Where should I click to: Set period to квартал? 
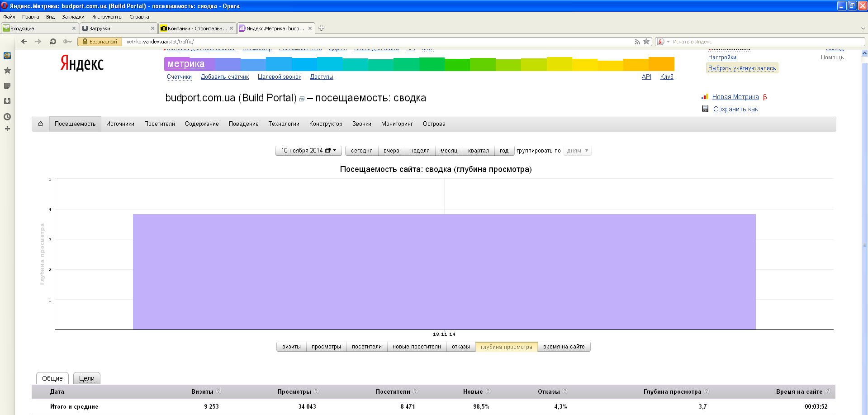pos(479,151)
